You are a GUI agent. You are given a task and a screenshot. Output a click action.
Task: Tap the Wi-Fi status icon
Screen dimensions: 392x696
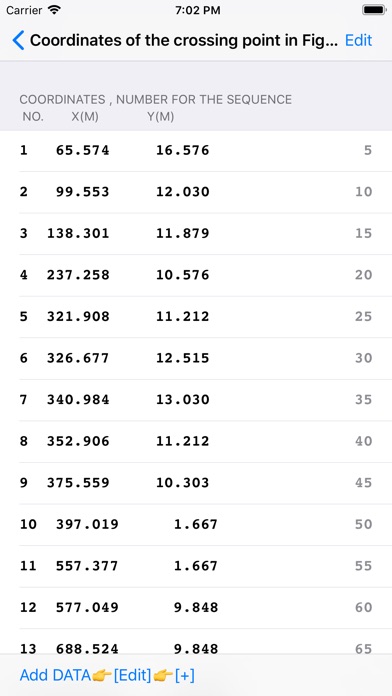[x=54, y=10]
